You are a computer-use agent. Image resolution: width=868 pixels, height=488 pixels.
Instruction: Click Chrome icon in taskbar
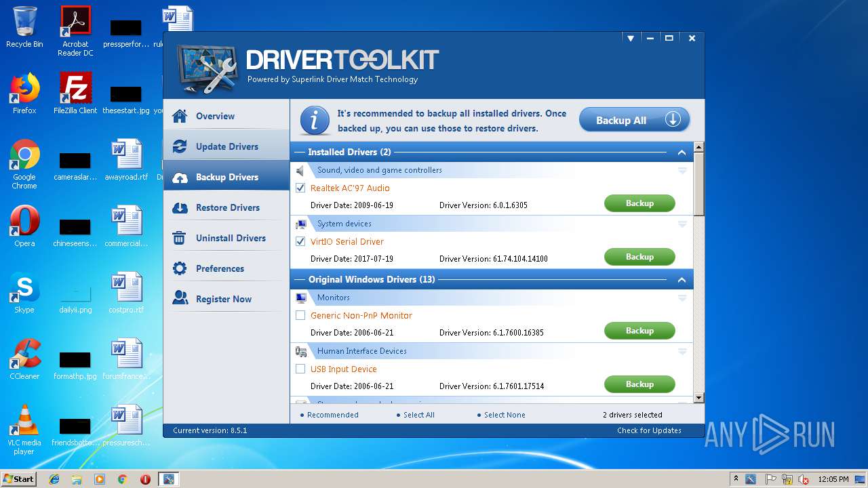[x=122, y=479]
